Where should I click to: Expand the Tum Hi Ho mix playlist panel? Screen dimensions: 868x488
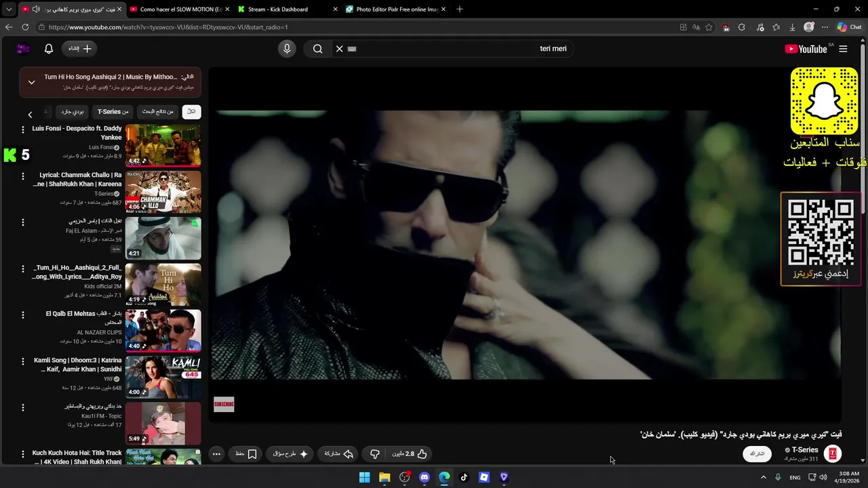point(31,82)
